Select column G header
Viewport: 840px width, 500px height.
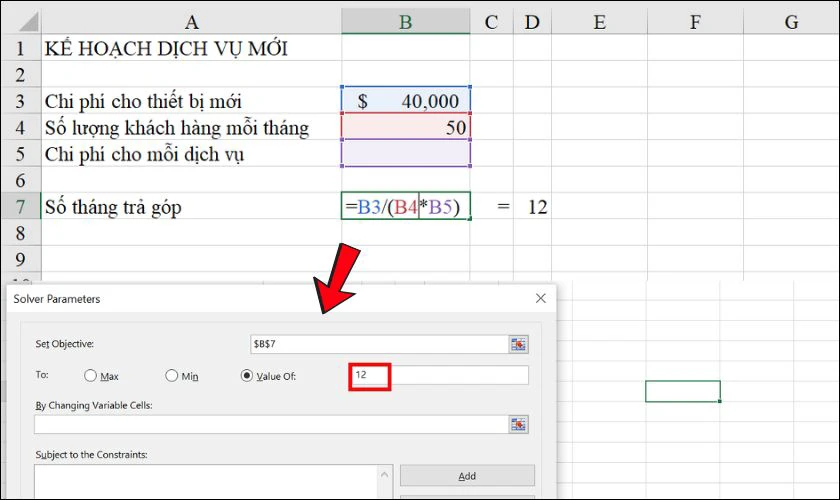point(791,22)
